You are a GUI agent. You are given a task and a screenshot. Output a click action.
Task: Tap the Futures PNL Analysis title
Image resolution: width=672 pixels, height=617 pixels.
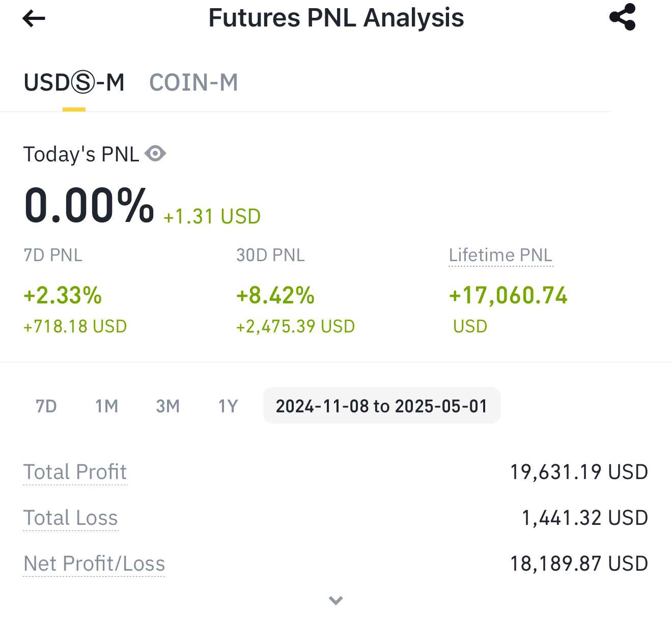[x=336, y=18]
